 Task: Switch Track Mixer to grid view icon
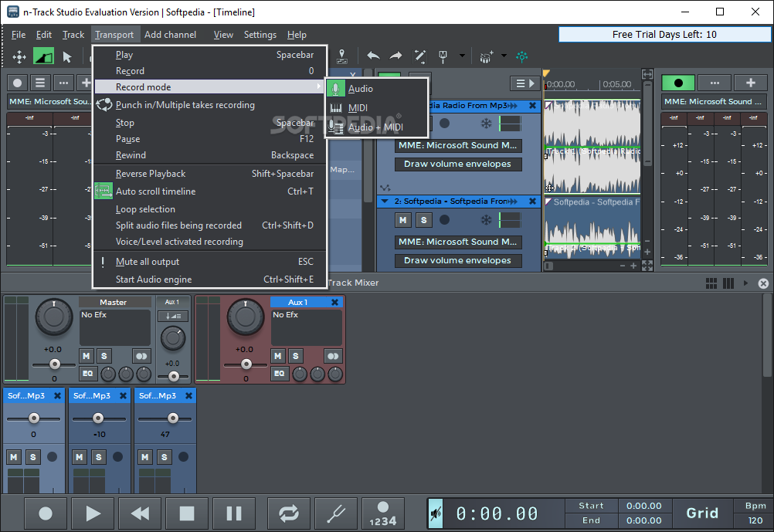coord(711,283)
